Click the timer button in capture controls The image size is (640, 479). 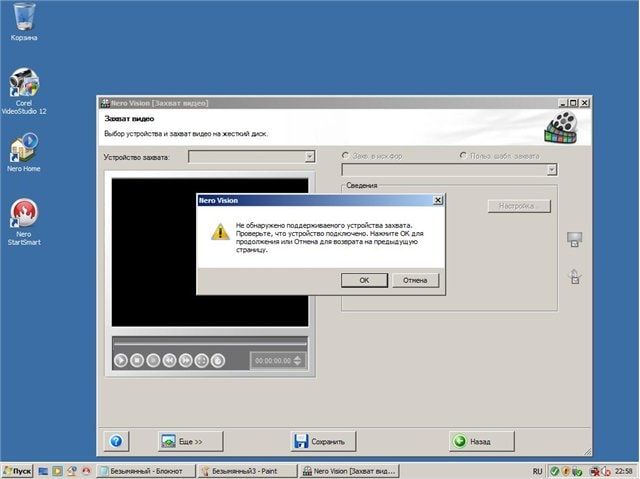tap(218, 360)
